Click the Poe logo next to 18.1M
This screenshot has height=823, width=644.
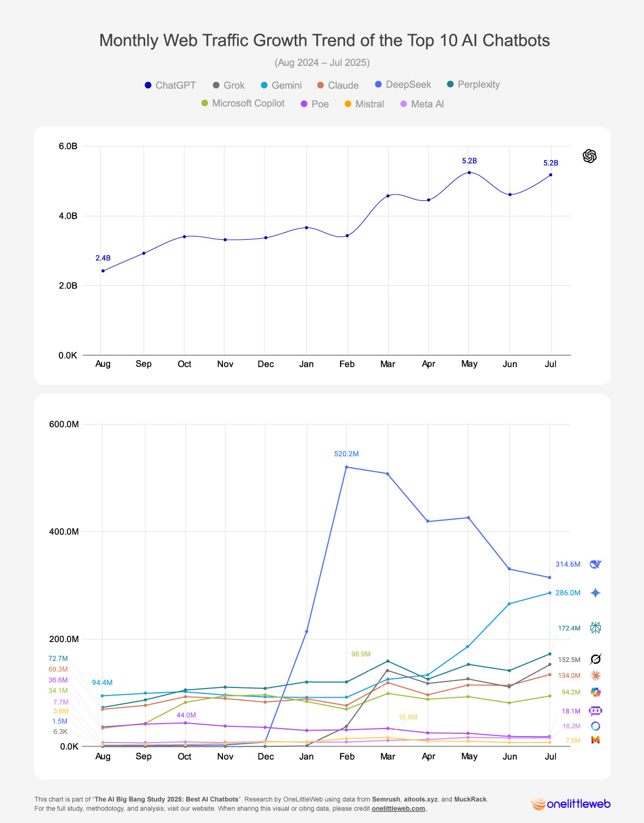tap(595, 711)
